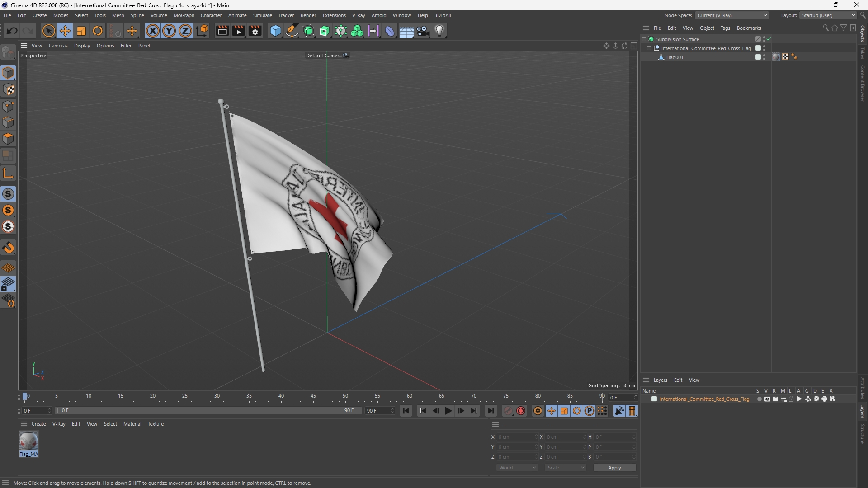
Task: Add a Floor environment object
Action: [406, 31]
